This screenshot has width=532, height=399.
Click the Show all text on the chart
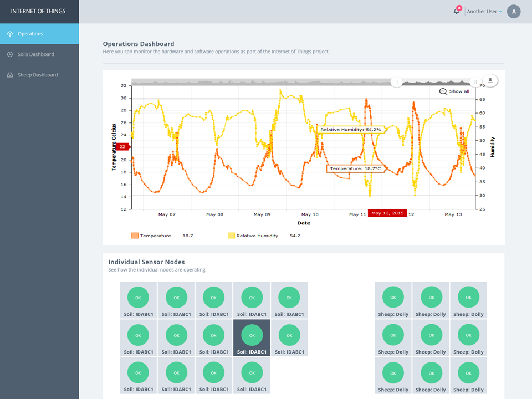459,91
